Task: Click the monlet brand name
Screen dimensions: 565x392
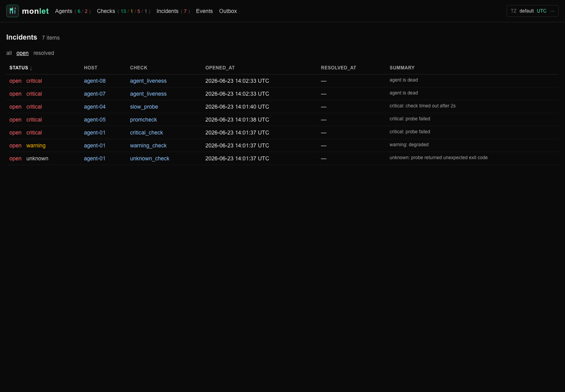Action: (35, 11)
